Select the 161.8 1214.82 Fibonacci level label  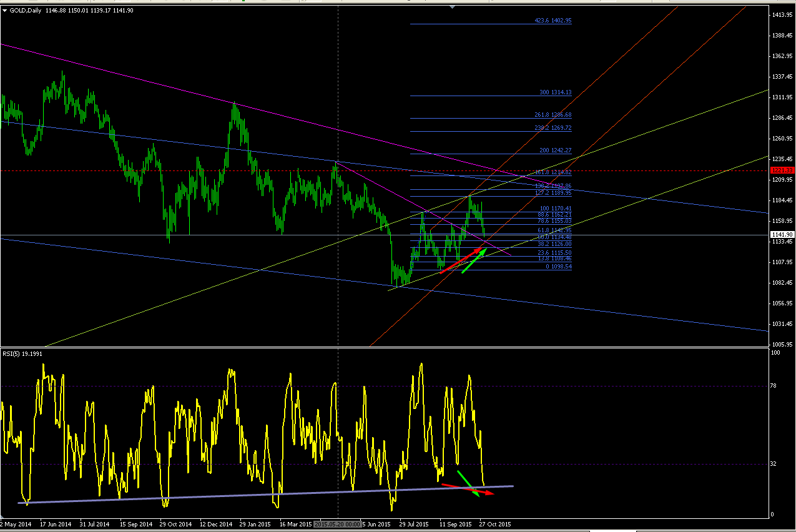(553, 172)
